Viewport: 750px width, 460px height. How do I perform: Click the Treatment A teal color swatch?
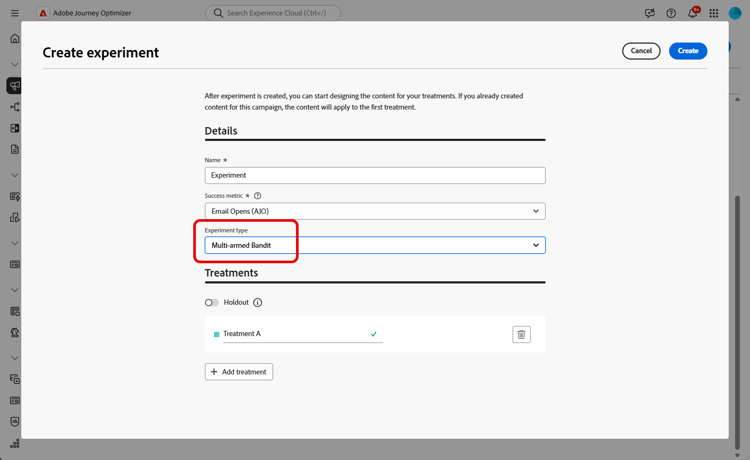coord(216,334)
